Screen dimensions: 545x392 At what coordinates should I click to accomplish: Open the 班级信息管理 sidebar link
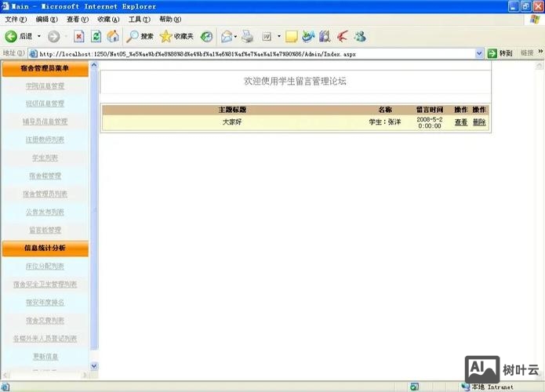pyautogui.click(x=45, y=103)
